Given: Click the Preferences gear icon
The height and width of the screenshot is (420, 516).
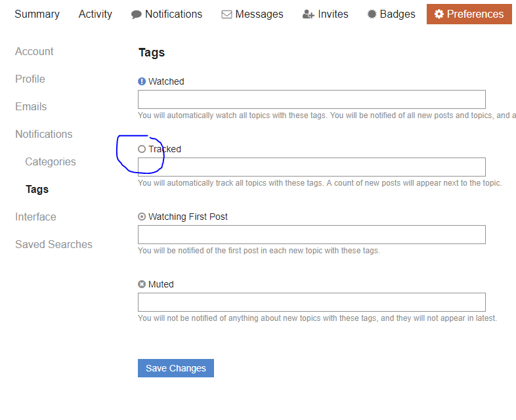Looking at the screenshot, I should [x=439, y=14].
